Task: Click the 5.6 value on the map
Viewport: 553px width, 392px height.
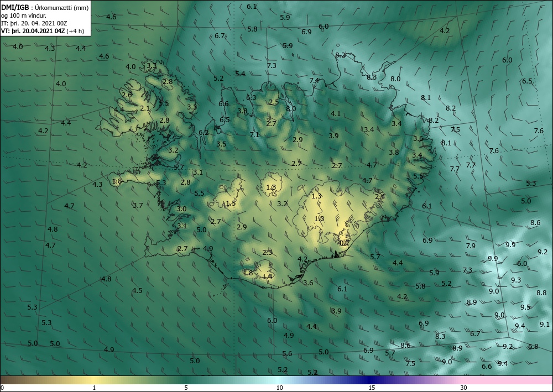Action: point(287,354)
